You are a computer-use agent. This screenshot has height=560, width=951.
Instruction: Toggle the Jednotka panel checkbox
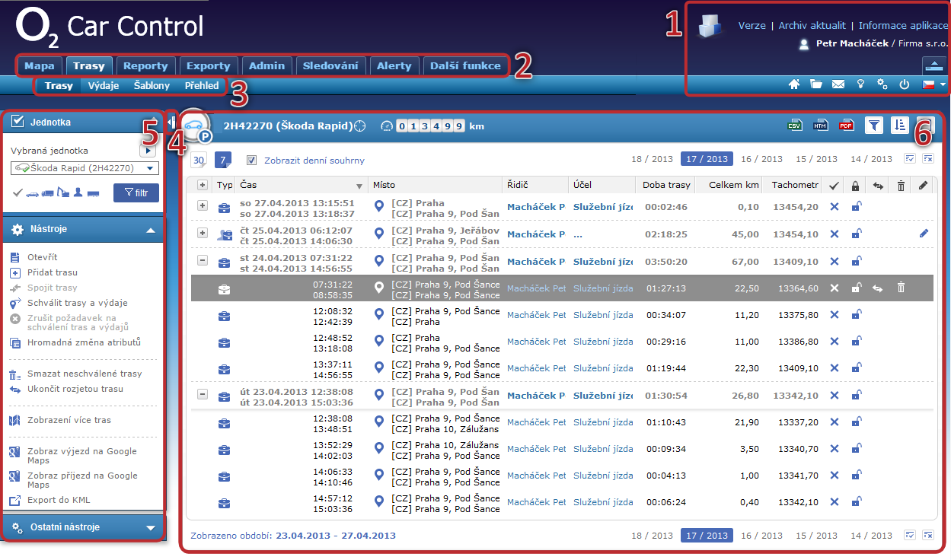(18, 121)
